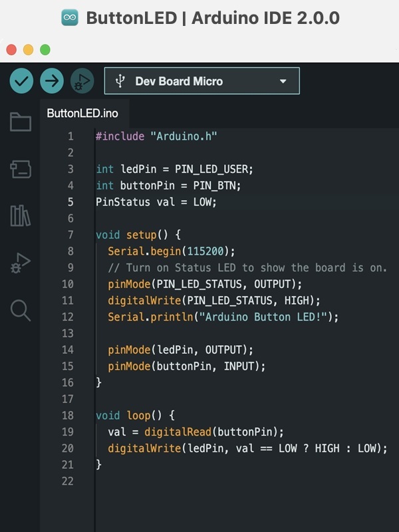Click the Arduino logo in title

pyautogui.click(x=70, y=18)
